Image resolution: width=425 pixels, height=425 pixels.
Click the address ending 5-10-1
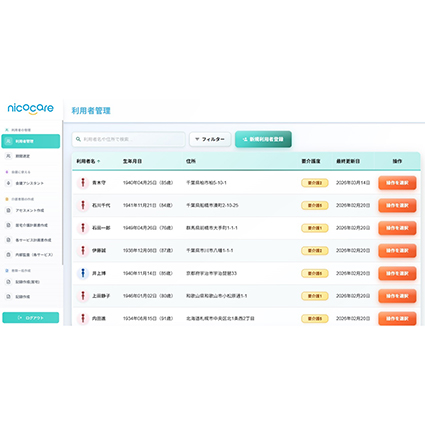point(206,183)
